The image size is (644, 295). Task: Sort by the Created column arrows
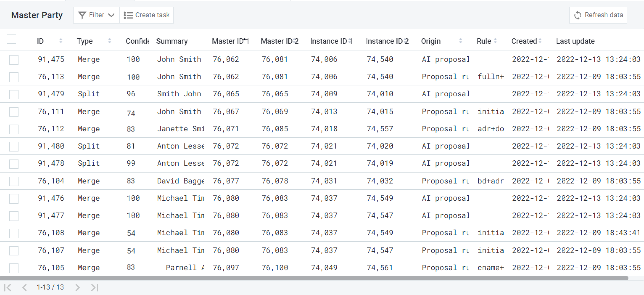[540, 41]
